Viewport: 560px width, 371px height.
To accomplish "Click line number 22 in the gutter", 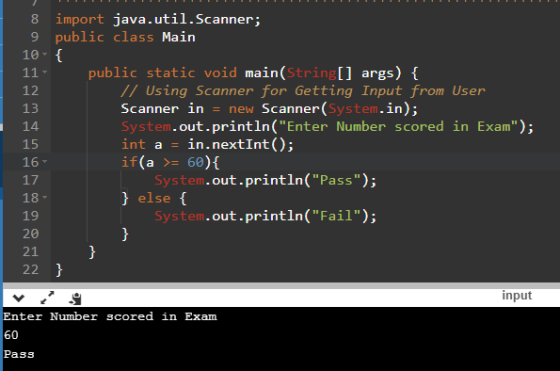I will click(x=30, y=269).
